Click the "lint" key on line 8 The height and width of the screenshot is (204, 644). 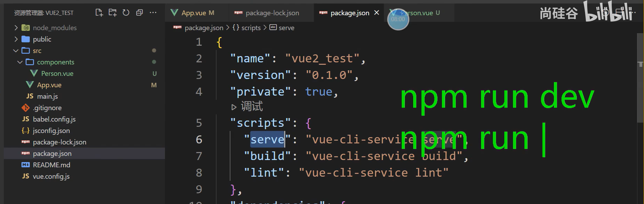pos(264,173)
